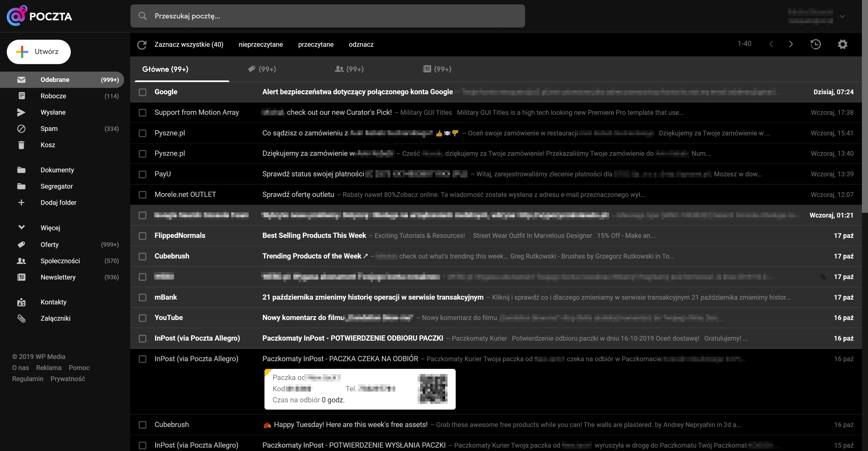Refresh the message list

142,44
